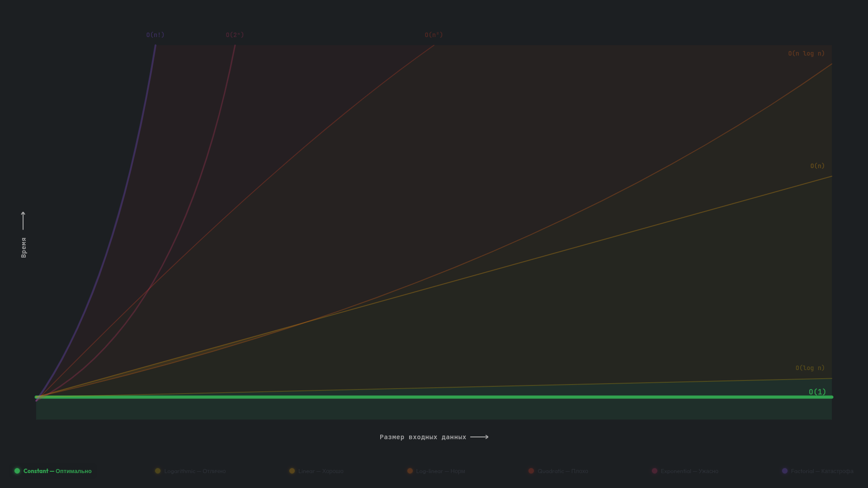868x488 pixels.
Task: Select the Log-linear — Норм legend item
Action: (440, 471)
